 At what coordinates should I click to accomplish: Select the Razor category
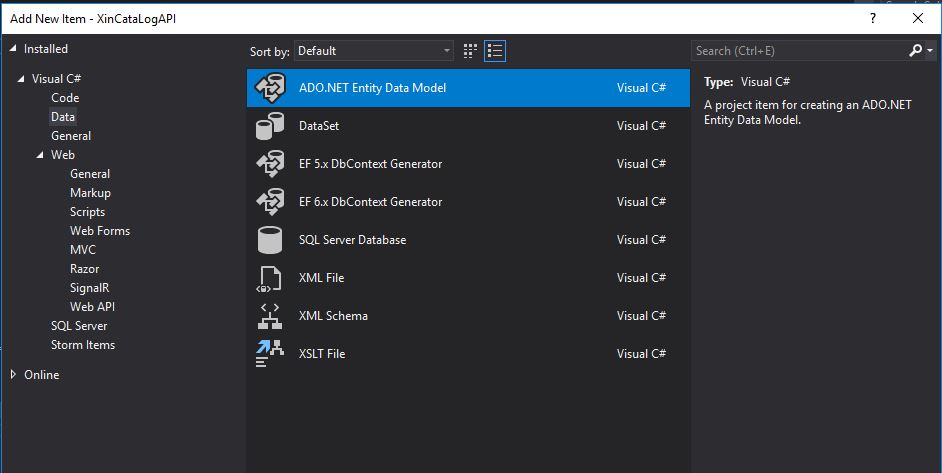84,269
